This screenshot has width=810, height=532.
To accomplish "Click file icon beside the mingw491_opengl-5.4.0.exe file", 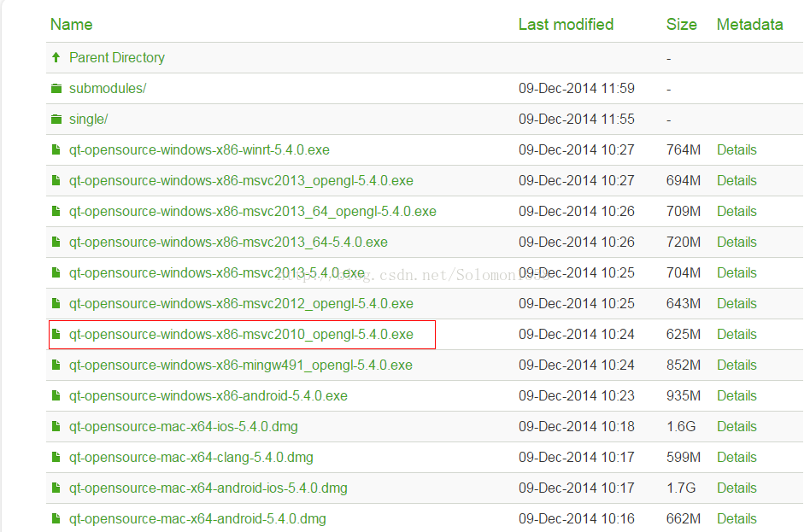I will tap(56, 365).
